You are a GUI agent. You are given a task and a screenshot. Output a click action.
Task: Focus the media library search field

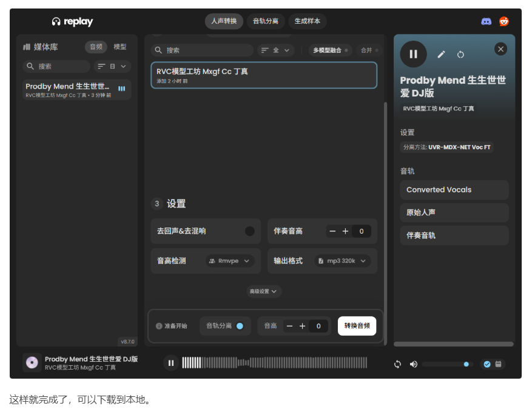(56, 66)
